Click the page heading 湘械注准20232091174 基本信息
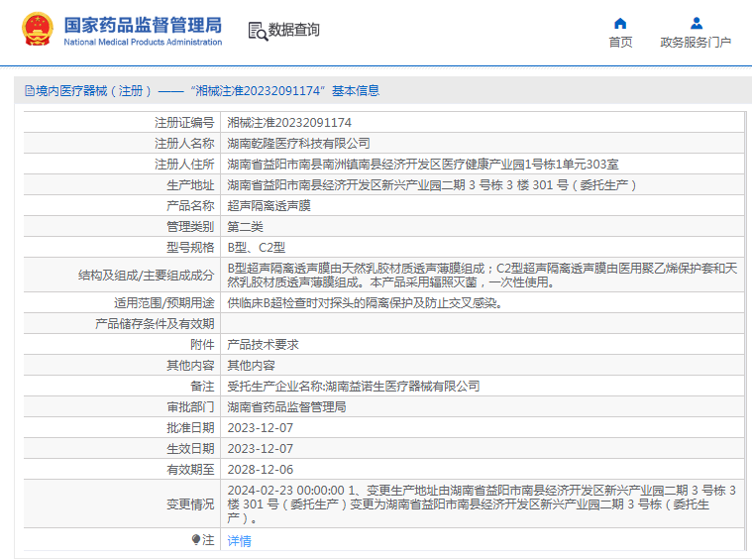 [285, 91]
